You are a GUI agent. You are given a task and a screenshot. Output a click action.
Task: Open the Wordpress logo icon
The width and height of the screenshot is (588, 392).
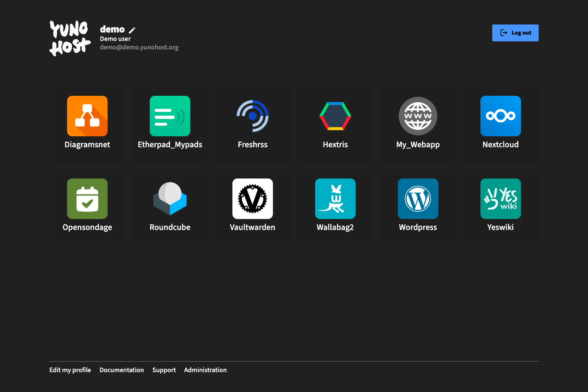coord(418,199)
